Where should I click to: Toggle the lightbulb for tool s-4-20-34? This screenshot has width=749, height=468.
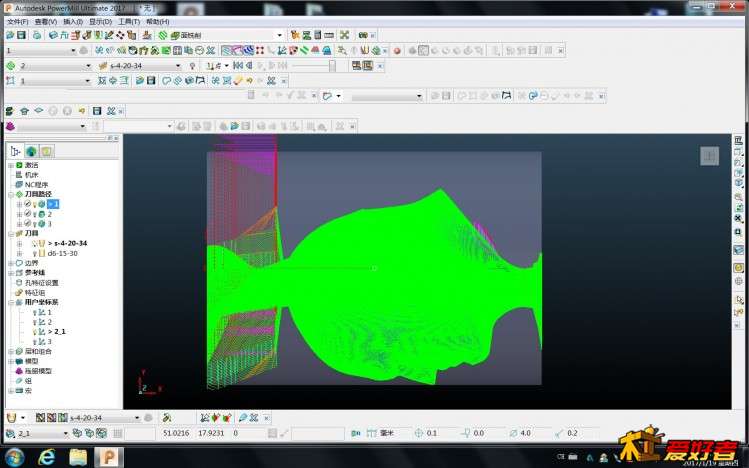[x=35, y=244]
